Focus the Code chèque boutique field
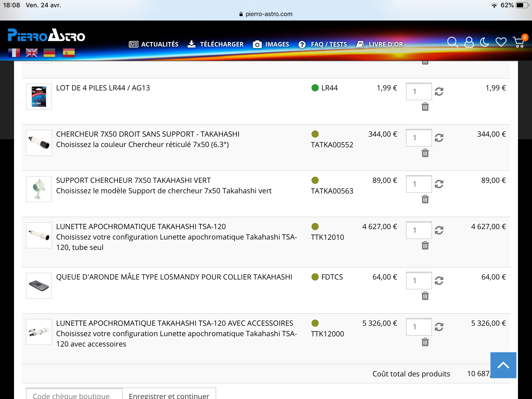 coord(74,395)
